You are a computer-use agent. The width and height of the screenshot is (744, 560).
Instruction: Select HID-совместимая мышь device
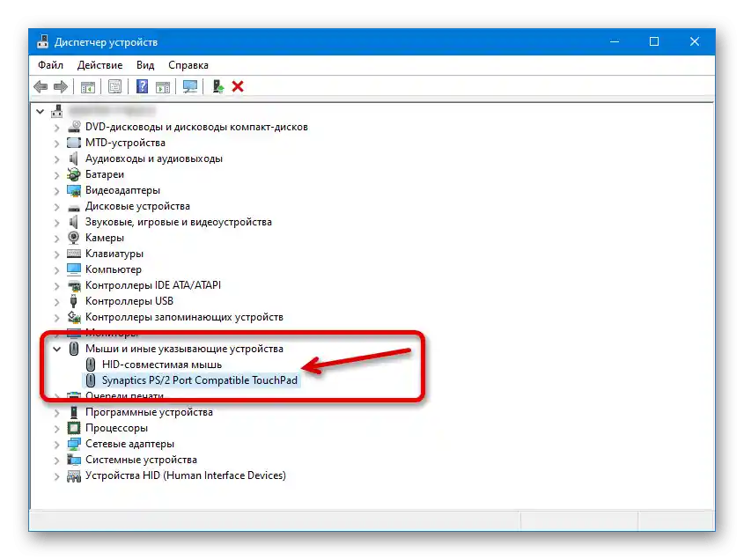click(x=162, y=365)
